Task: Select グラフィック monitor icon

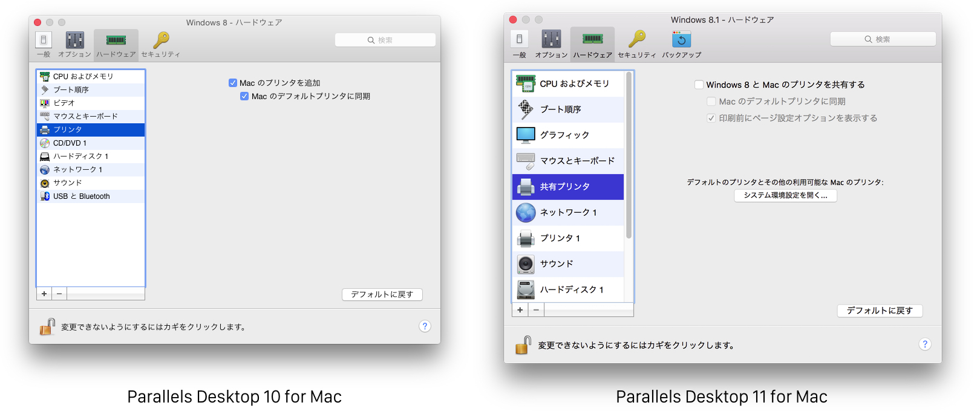Action: 526,135
